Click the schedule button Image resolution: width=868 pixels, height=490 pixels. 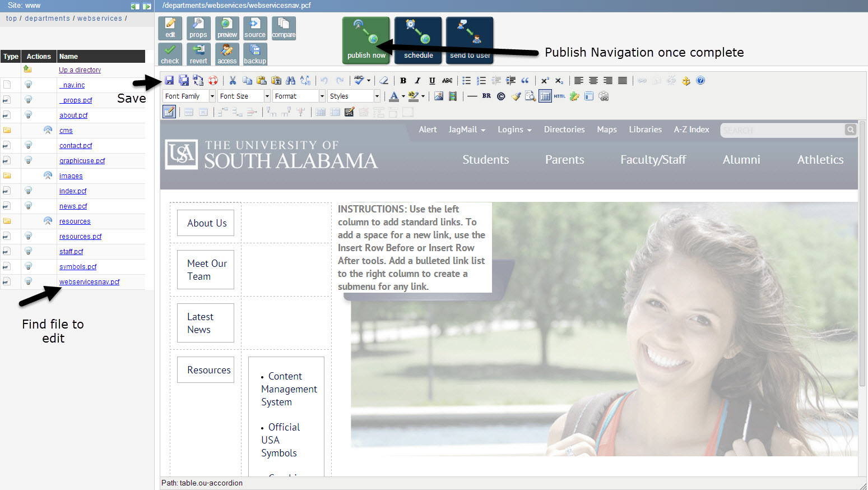pos(418,39)
